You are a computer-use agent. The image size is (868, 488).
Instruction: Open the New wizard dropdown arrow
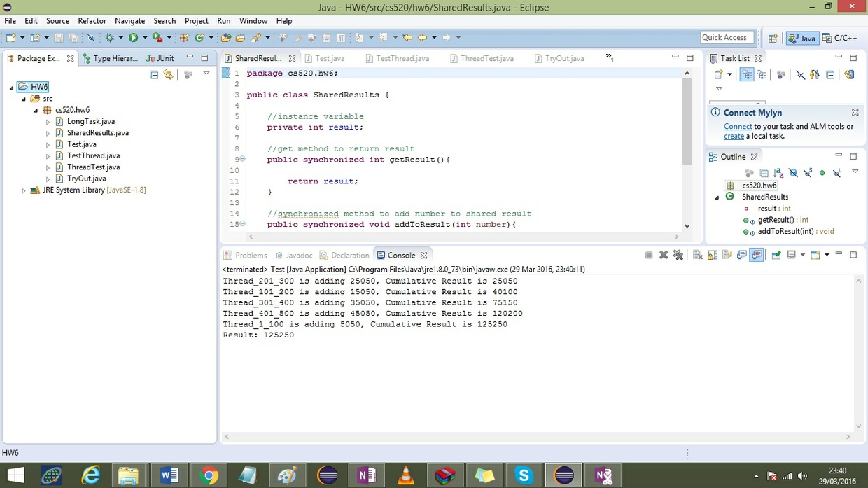[x=22, y=37]
